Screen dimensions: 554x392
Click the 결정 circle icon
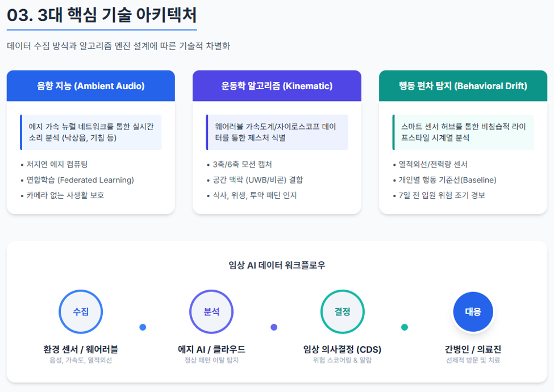coord(343,311)
